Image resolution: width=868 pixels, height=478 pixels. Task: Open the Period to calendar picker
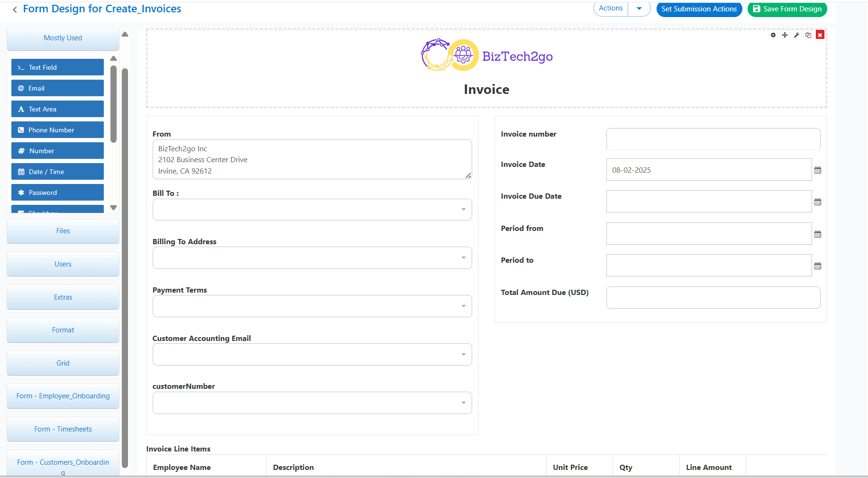tap(817, 265)
